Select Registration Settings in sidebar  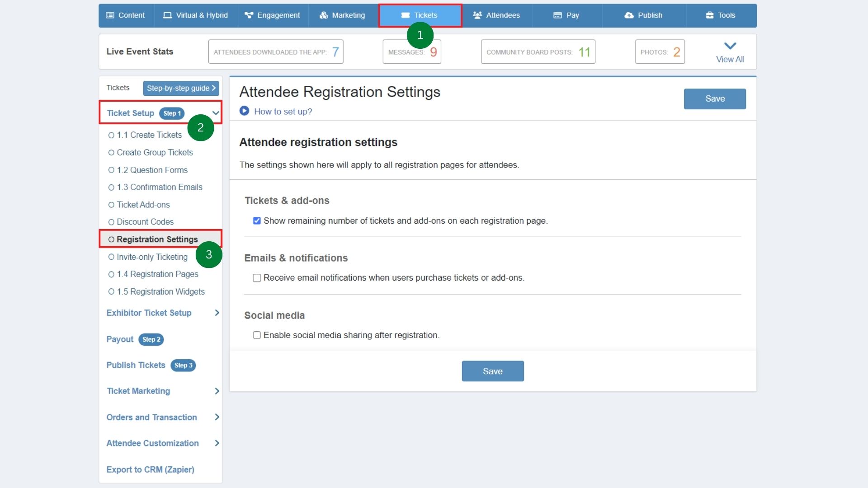[x=157, y=239]
